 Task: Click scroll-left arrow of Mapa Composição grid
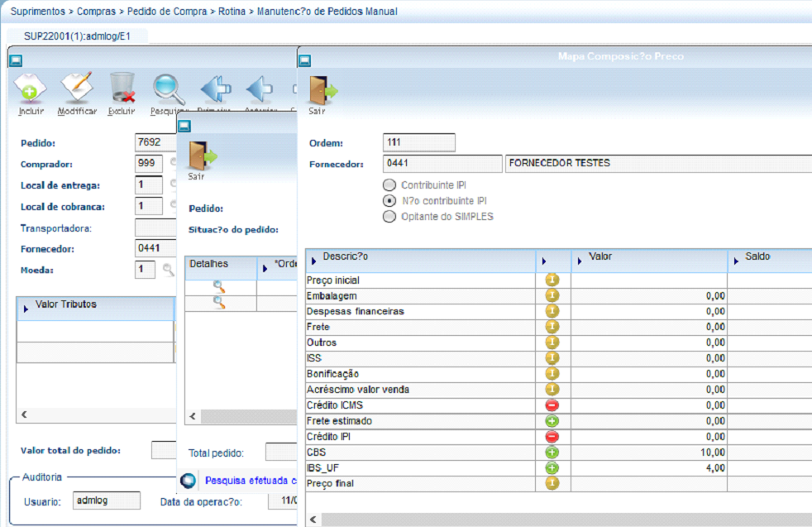pyautogui.click(x=313, y=520)
